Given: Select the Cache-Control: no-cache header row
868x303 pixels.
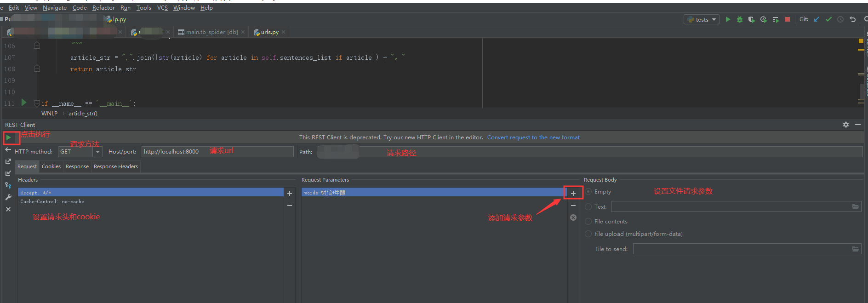Looking at the screenshot, I should point(151,202).
